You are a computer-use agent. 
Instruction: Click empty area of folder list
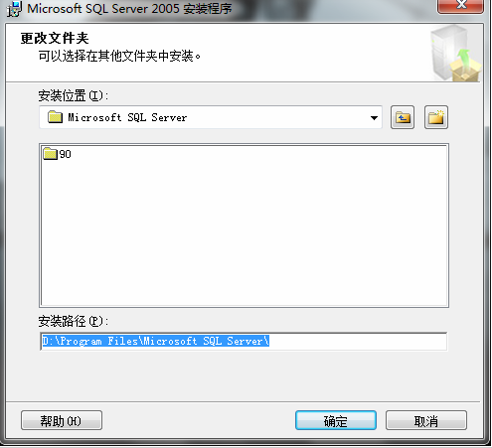click(x=245, y=231)
